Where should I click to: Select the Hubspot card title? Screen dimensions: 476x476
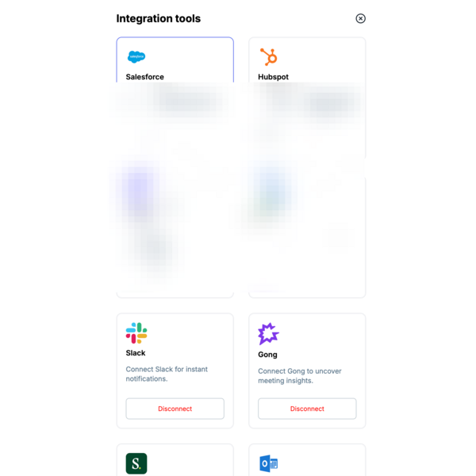tap(274, 77)
